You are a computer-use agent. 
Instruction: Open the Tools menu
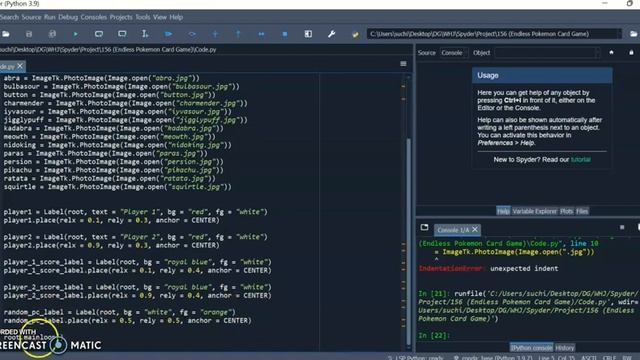pyautogui.click(x=142, y=17)
